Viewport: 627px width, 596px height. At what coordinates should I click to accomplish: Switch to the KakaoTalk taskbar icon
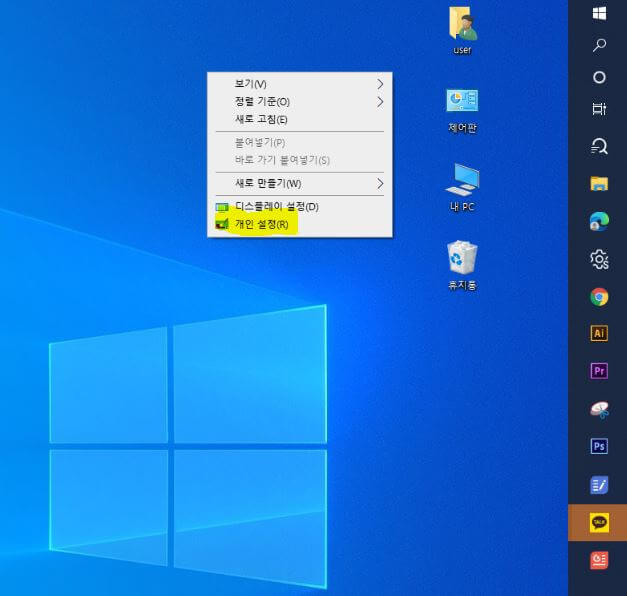tap(599, 522)
